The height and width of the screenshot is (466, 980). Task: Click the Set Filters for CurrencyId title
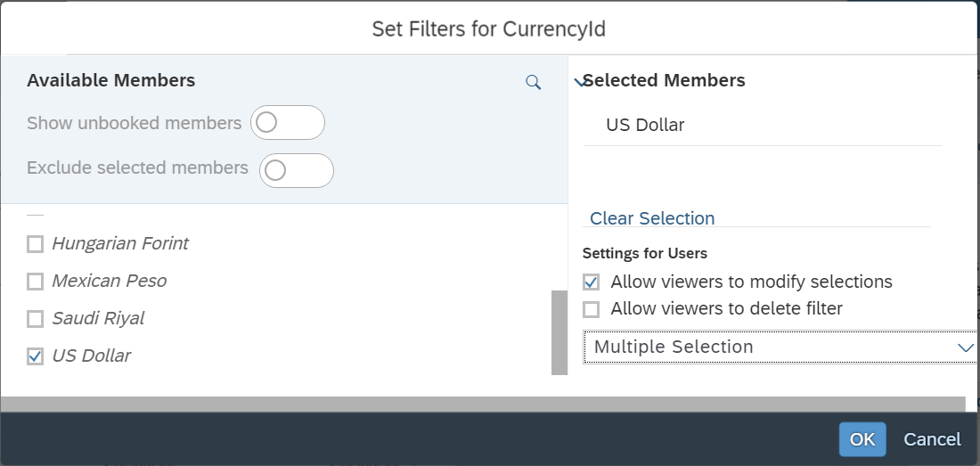(488, 29)
